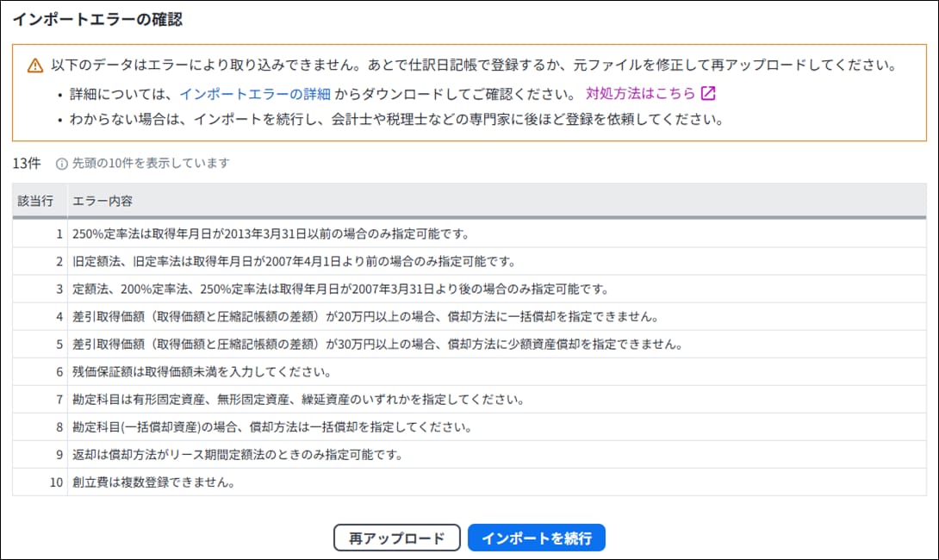
Task: Select row 7 about the 勘定科目 fixed asset types
Action: 469,399
